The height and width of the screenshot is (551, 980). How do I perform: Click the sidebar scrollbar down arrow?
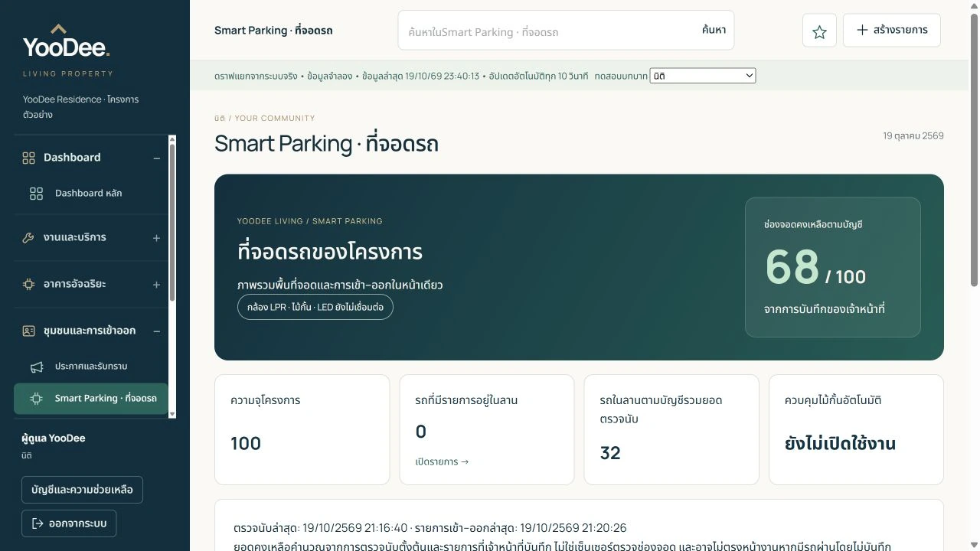coord(172,414)
